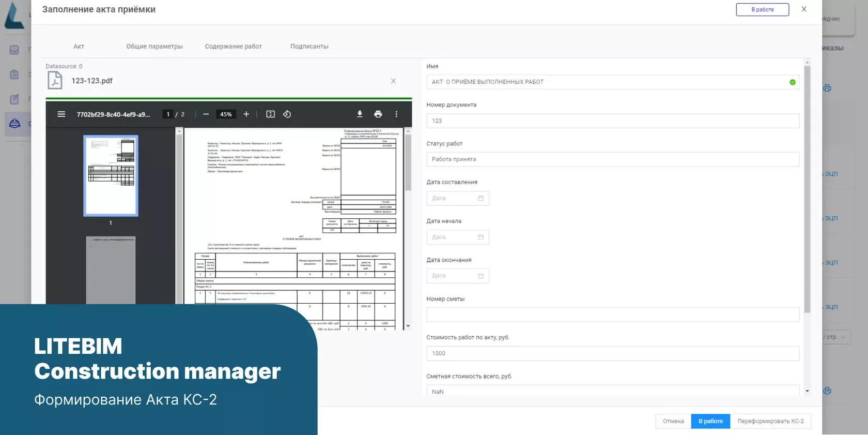The image size is (868, 435).
Task: Switch to the Общие параметры tab
Action: tap(154, 47)
